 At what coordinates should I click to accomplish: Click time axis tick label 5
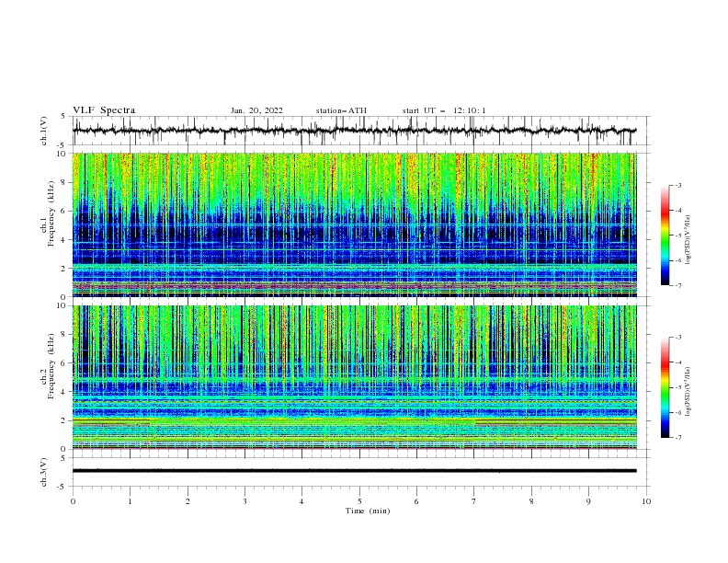coord(359,501)
